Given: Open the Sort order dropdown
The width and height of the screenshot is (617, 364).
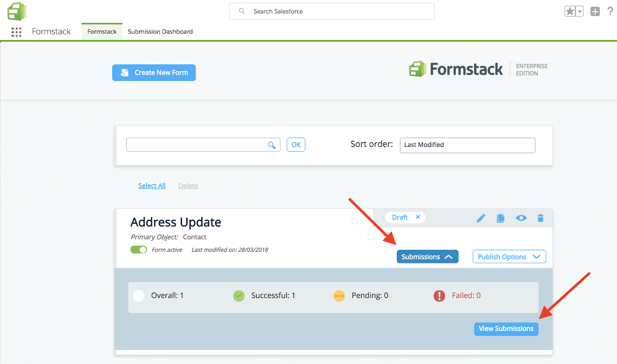Looking at the screenshot, I should (467, 145).
